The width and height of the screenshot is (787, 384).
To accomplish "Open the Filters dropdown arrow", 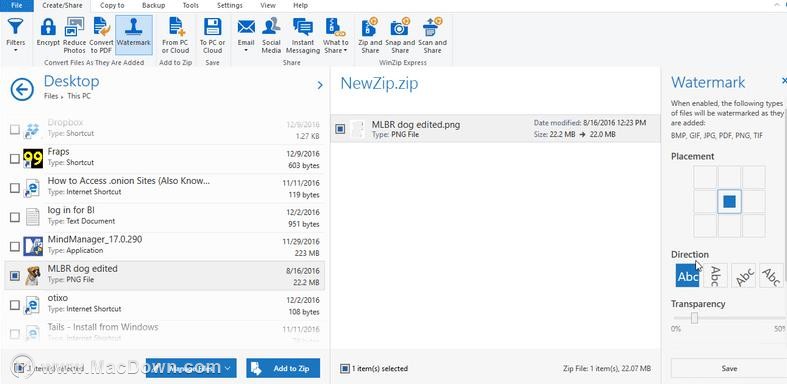I will [16, 50].
